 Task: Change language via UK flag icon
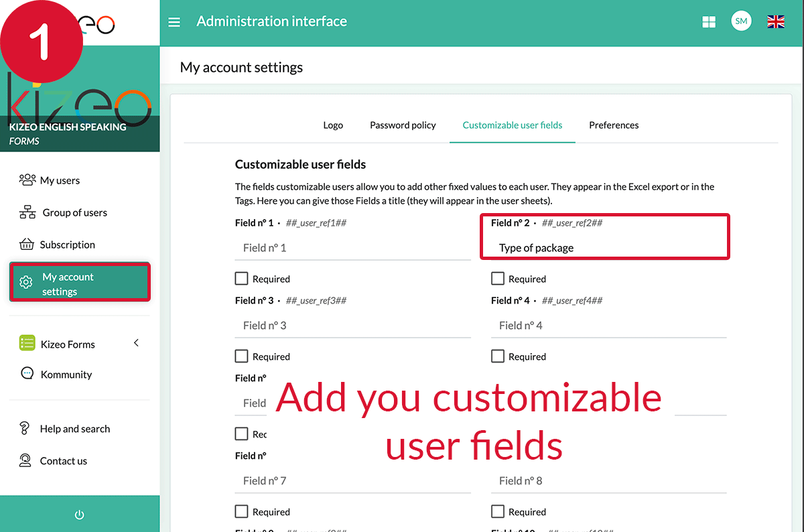point(776,22)
